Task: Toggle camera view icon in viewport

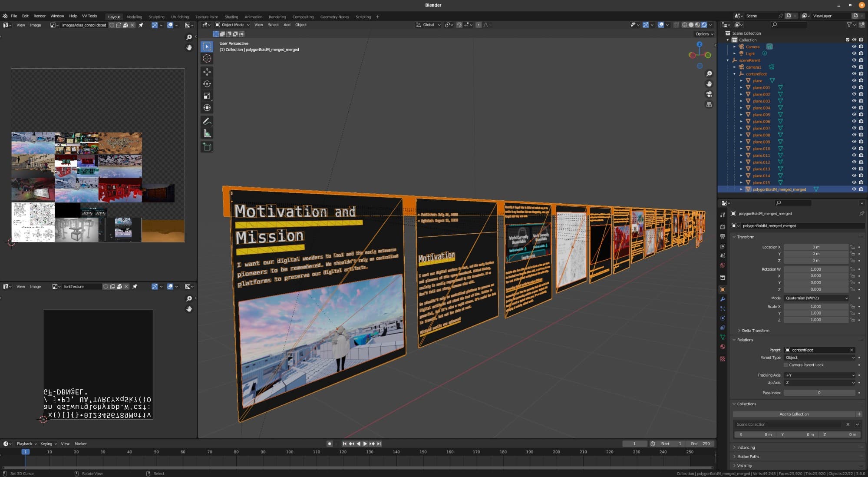Action: pos(709,94)
